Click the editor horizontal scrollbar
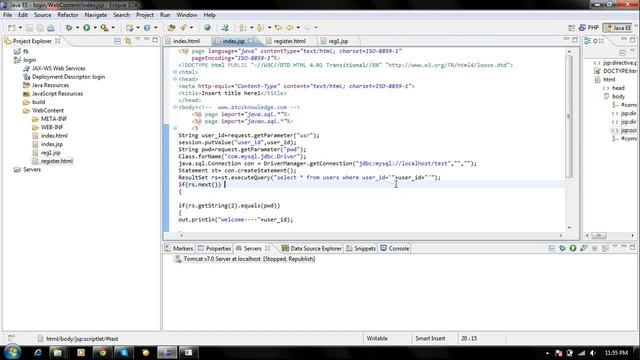 click(x=371, y=235)
